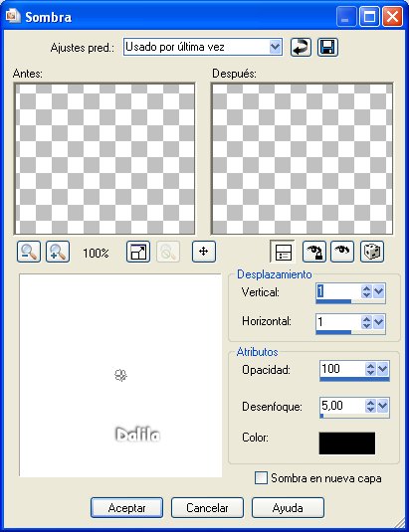409x532 pixels.
Task: Click the Horizontal spinner arrows
Action: pyautogui.click(x=366, y=322)
